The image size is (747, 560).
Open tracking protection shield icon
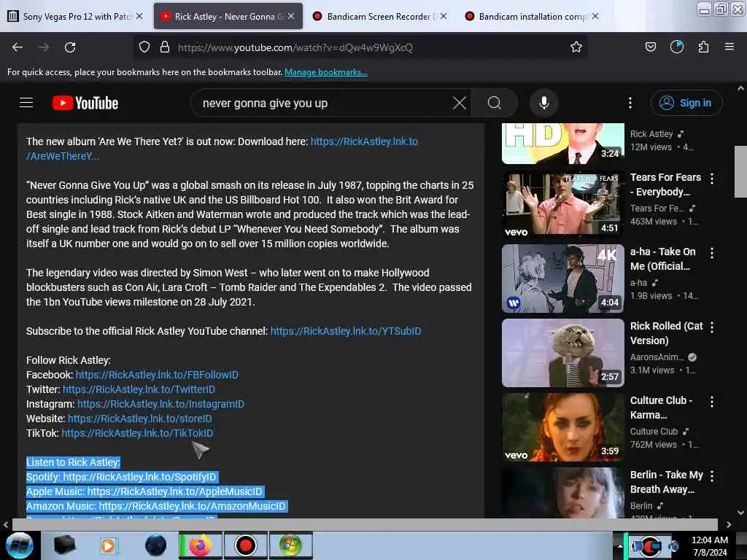(x=144, y=47)
